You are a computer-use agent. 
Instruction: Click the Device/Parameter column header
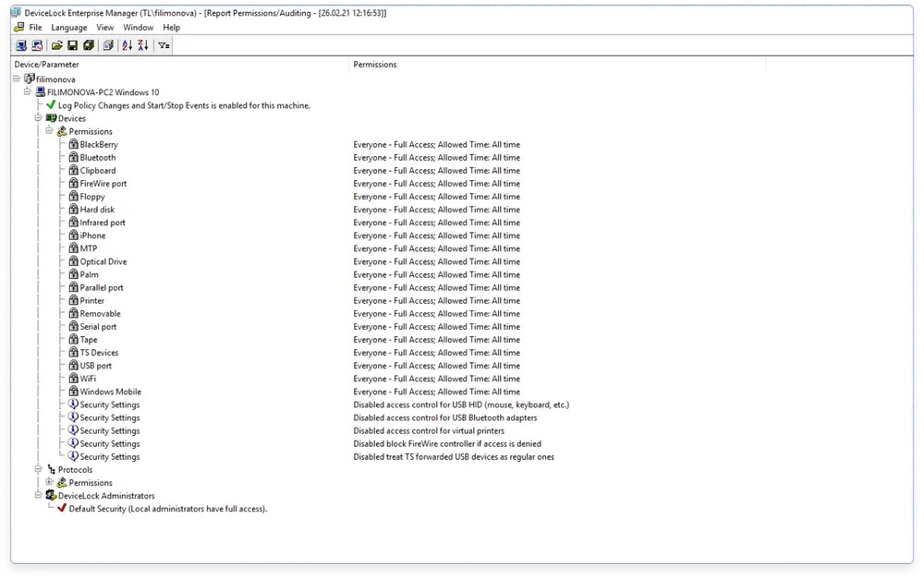180,65
